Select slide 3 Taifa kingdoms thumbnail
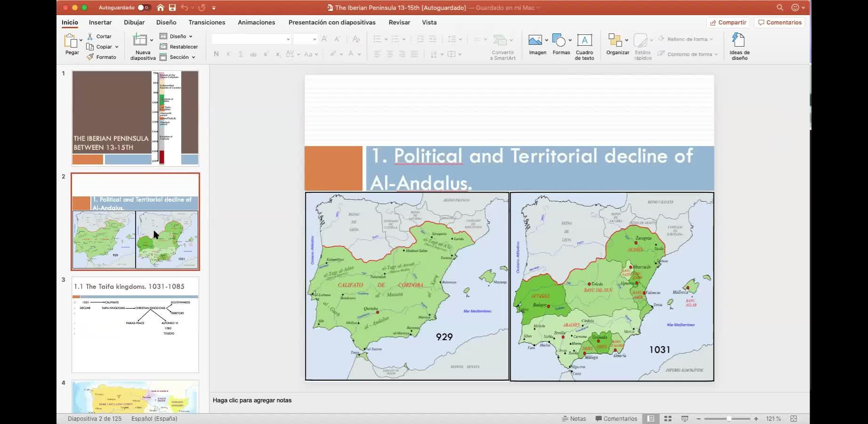Viewport: 868px width, 424px height. pos(135,325)
